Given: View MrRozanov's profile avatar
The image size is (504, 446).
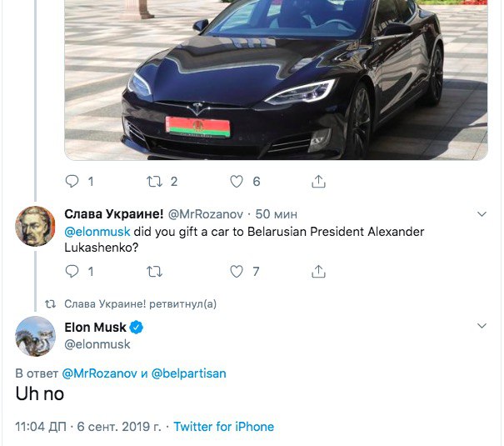Looking at the screenshot, I should pos(35,225).
